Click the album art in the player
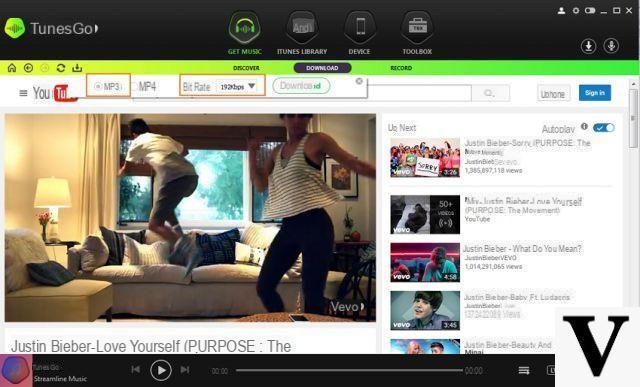 pos(16,370)
